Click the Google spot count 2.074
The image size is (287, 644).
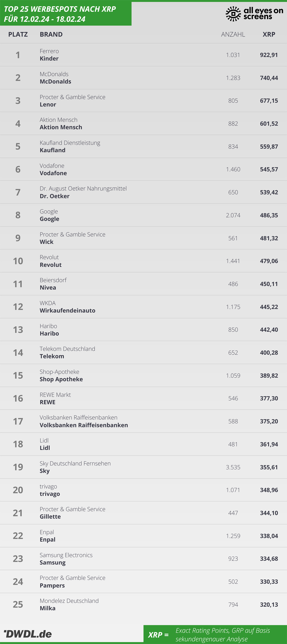233,215
